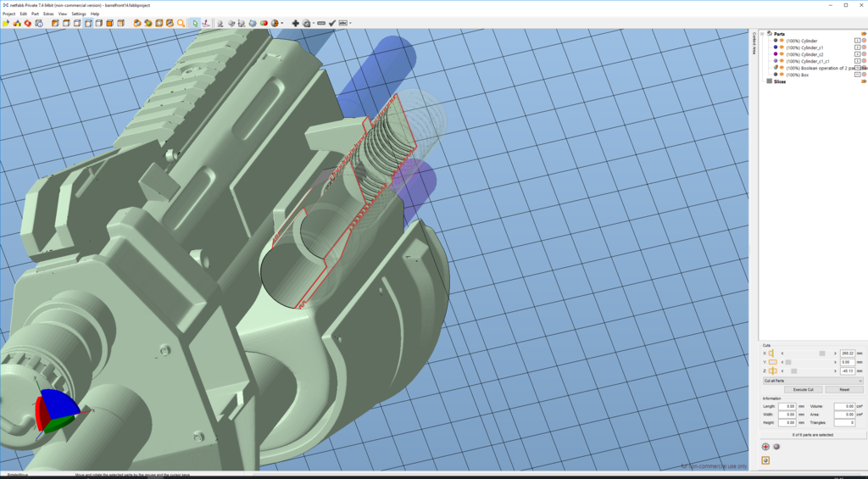Screen dimensions: 868x479
Task: Click right arrow of Z cut slider
Action: tap(835, 371)
